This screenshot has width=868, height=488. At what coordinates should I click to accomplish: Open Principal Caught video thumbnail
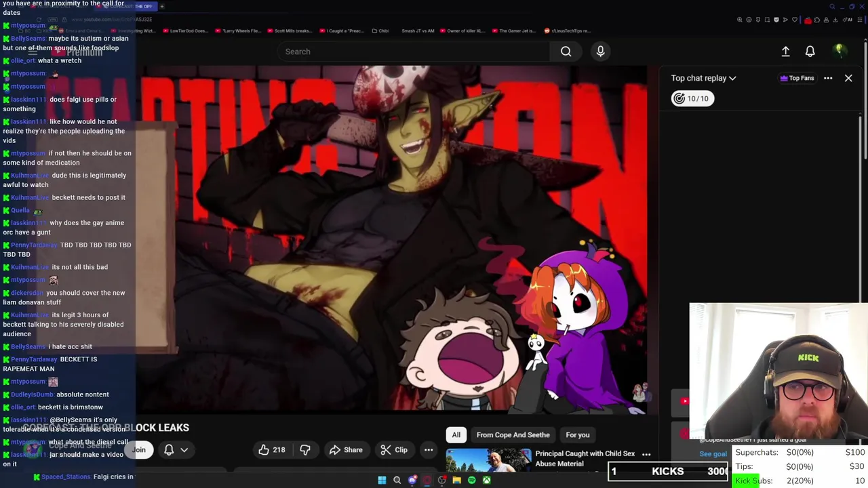[x=488, y=460]
